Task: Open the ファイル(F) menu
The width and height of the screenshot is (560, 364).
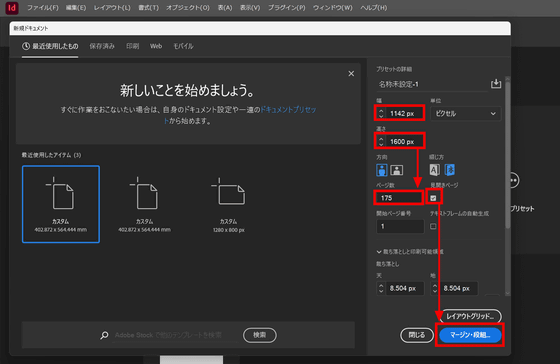Action: pyautogui.click(x=43, y=8)
